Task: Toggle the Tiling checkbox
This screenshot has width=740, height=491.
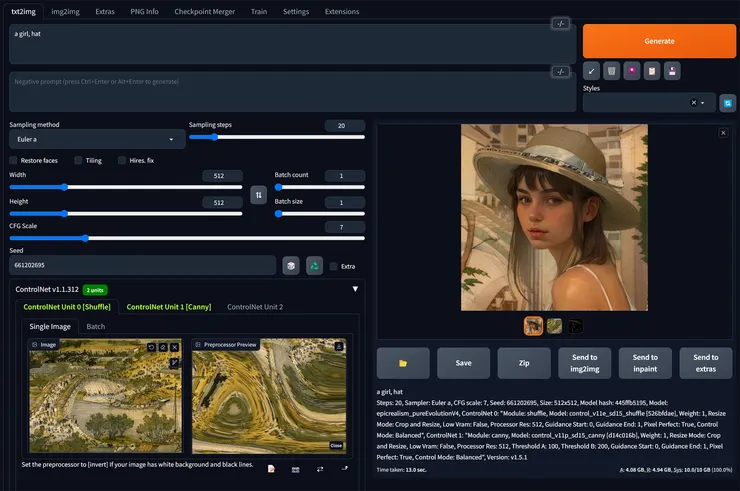Action: 77,160
